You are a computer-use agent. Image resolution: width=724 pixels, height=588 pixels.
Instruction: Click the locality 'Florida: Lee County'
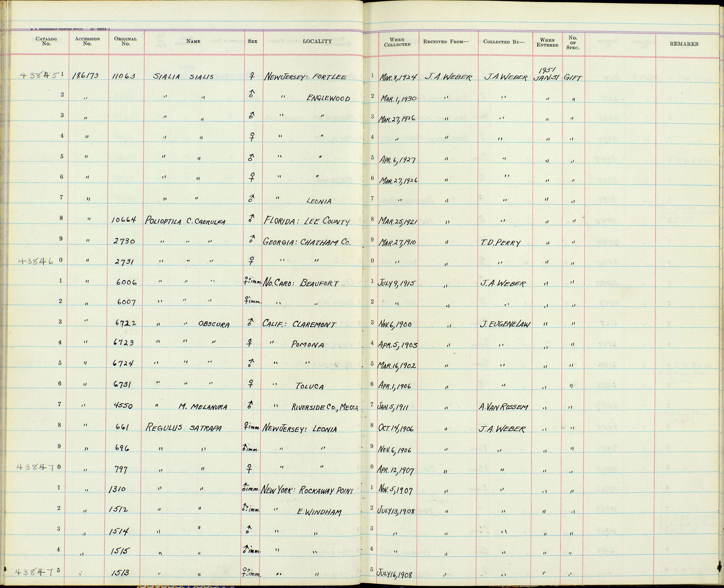pos(307,221)
